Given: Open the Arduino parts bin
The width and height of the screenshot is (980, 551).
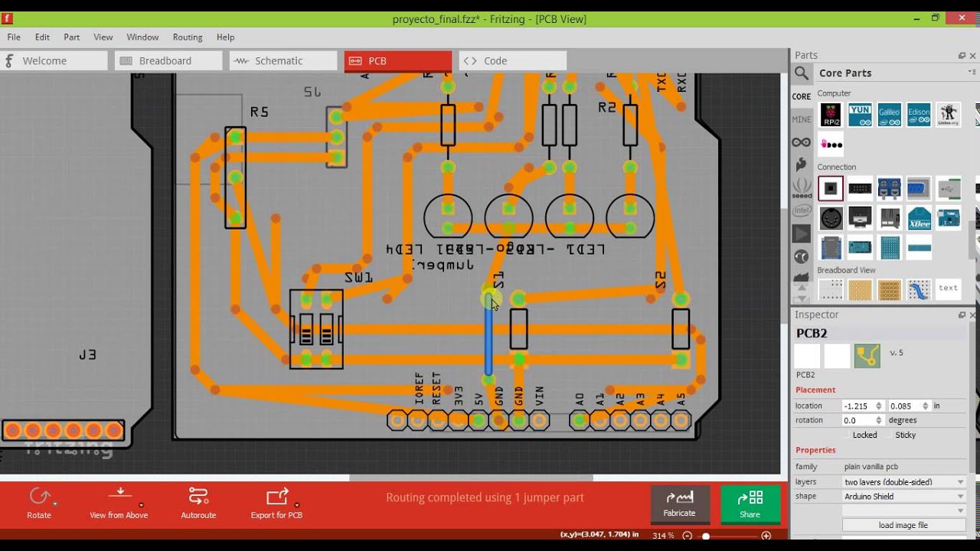Looking at the screenshot, I should point(802,142).
